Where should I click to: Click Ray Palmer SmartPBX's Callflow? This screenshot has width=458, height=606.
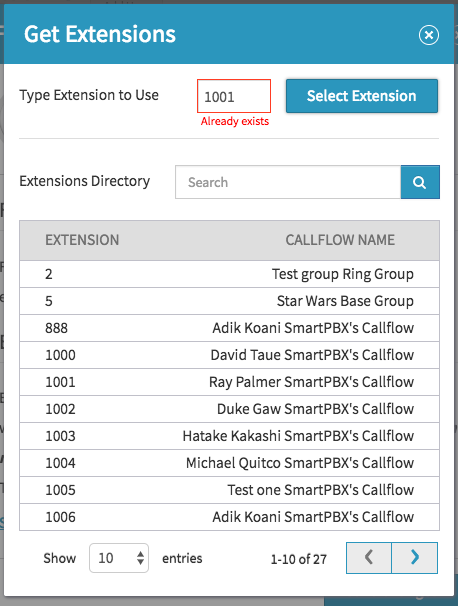(x=312, y=382)
